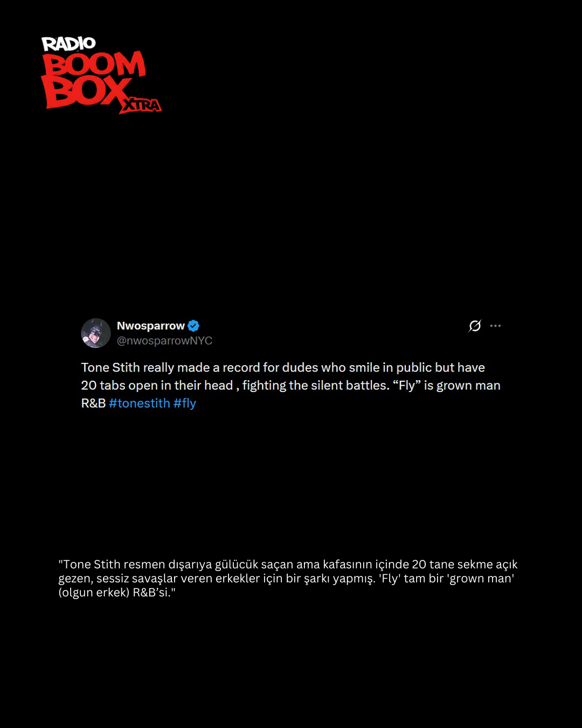Click the quoted “Fly” song title in tweet
The width and height of the screenshot is (582, 728).
407,386
